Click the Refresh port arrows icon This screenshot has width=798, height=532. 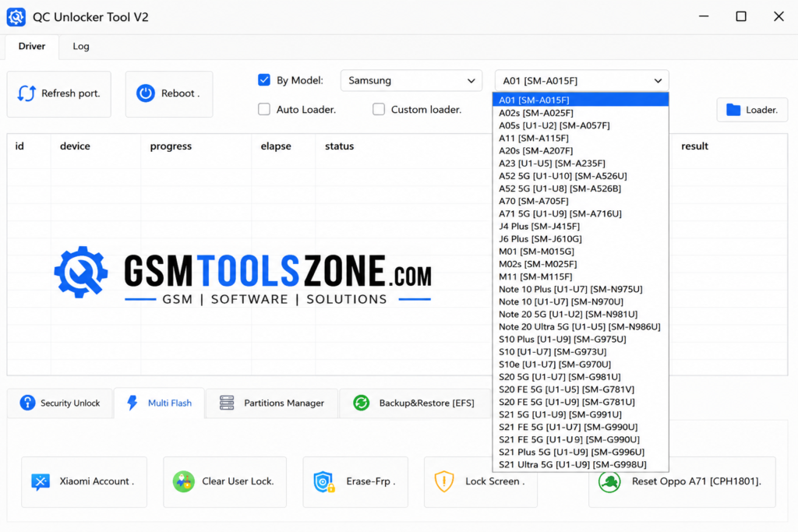coord(26,93)
